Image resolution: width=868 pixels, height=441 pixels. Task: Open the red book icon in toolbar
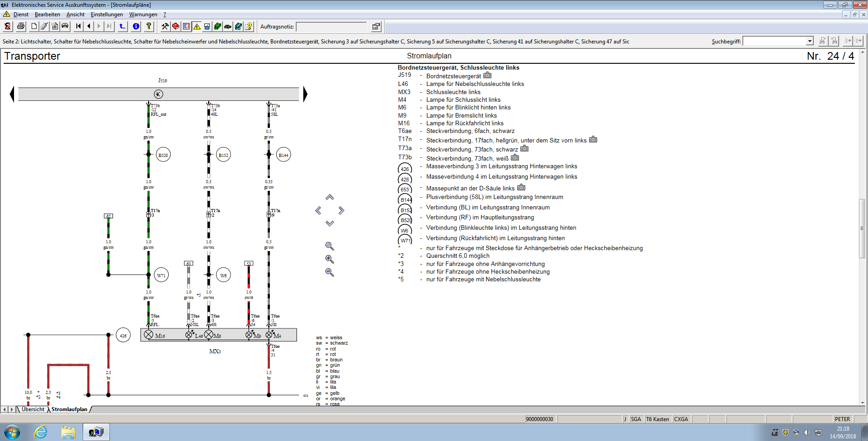(176, 26)
